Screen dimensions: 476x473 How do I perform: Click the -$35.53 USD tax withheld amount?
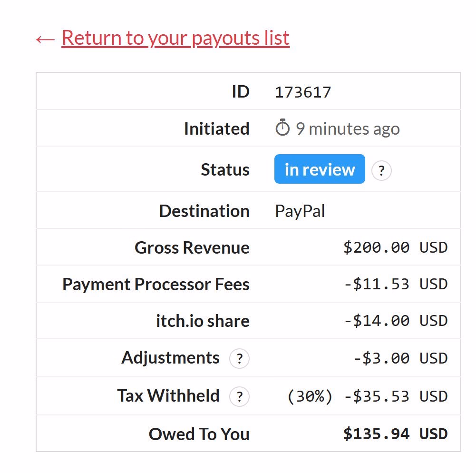click(x=396, y=396)
